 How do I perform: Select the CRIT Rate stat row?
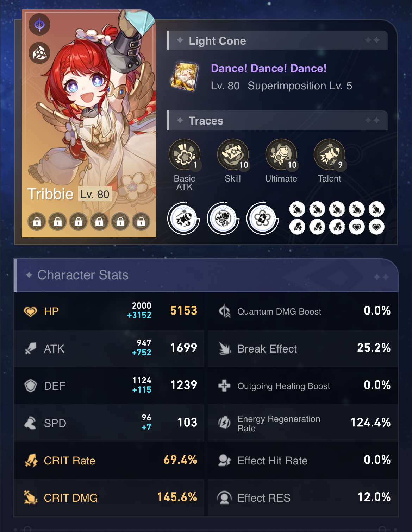coord(109,460)
